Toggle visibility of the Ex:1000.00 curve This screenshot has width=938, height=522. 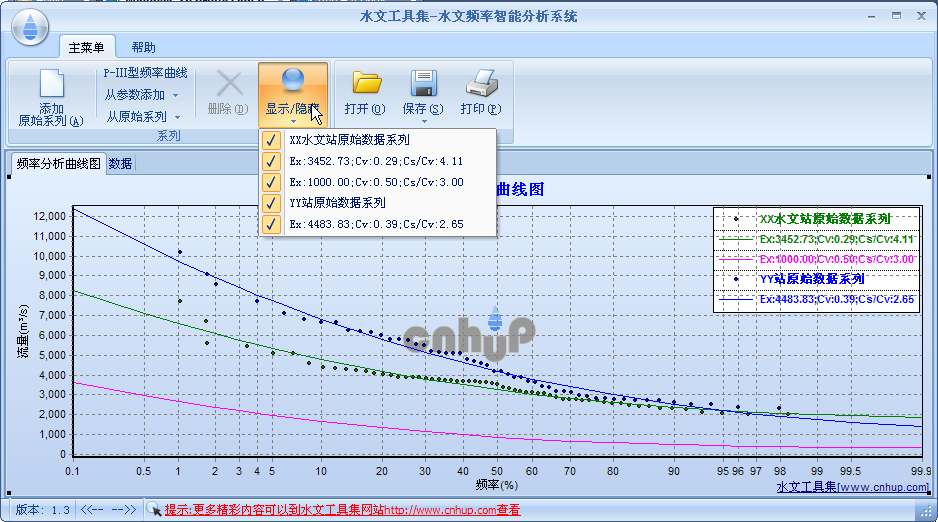click(x=271, y=182)
